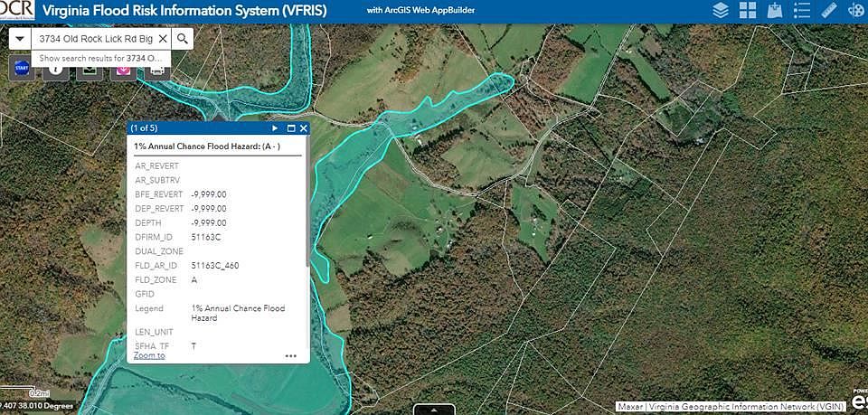Close the flood hazard popup
This screenshot has height=415, width=868.
303,128
